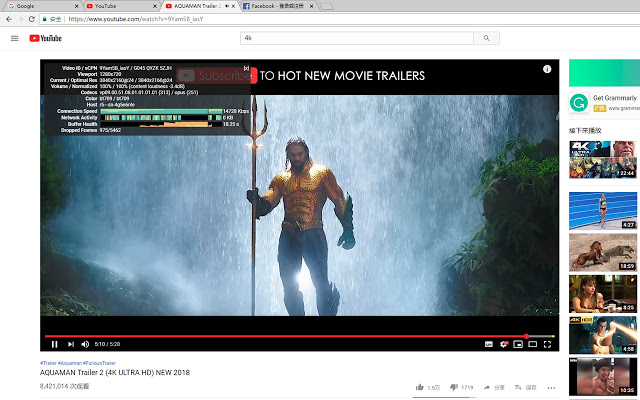Screen dimensions: 640x400
Task: Toggle subtitles on the player
Action: coord(489,344)
